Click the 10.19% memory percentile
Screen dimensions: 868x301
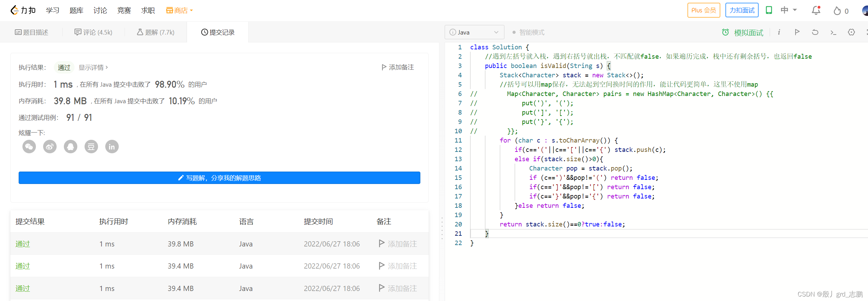182,101
